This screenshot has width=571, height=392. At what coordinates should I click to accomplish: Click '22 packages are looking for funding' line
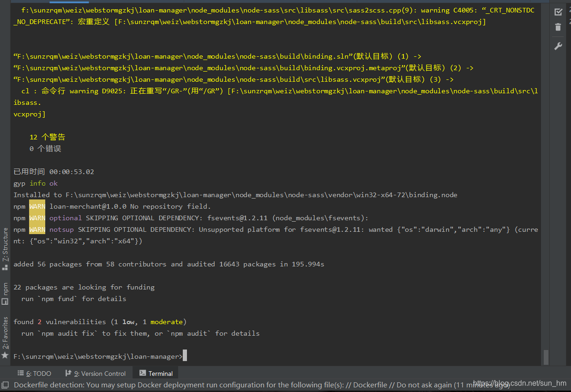click(x=84, y=287)
